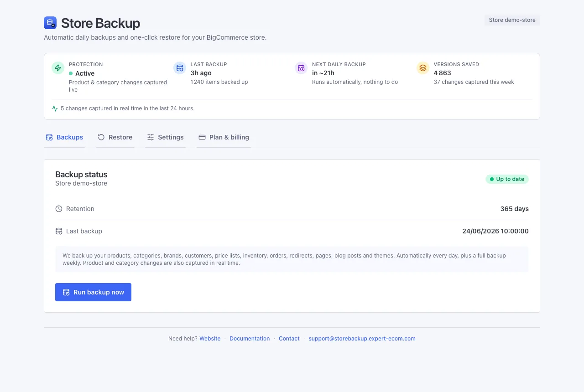Click the Retention clock icon
The width and height of the screenshot is (584, 392).
tap(59, 209)
